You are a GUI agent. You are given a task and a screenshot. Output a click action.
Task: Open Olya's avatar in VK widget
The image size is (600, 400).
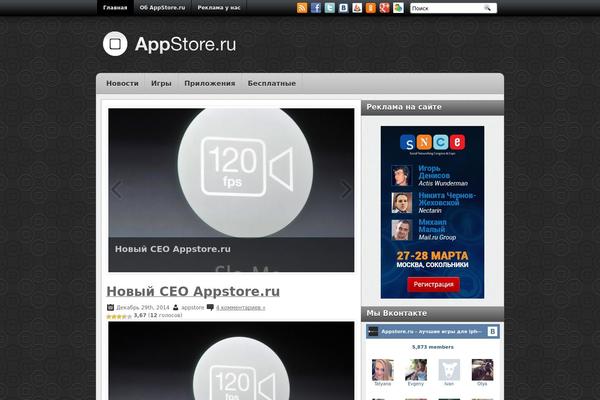[483, 372]
